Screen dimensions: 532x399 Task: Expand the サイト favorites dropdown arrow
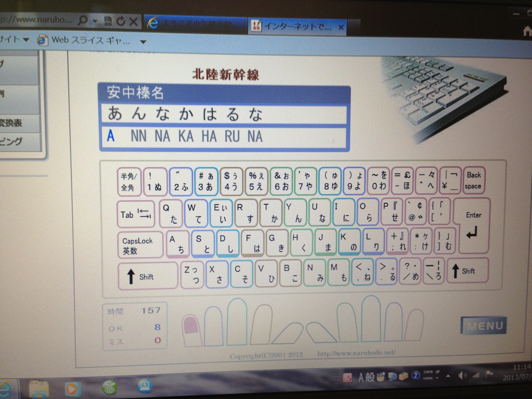click(26, 39)
